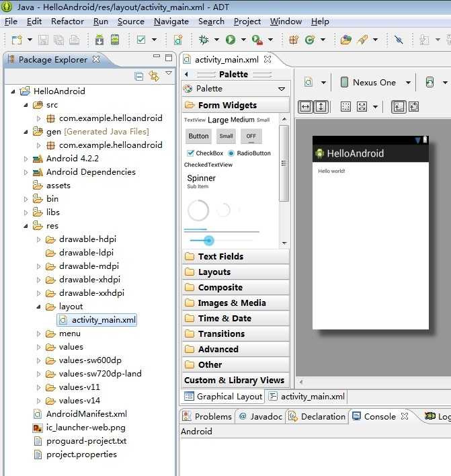
Task: Open the Palette options dropdown arrow
Action: (282, 89)
